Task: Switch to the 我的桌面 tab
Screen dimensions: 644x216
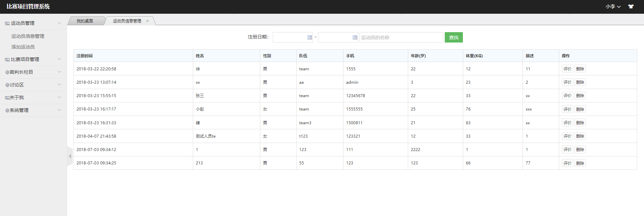Action: pyautogui.click(x=85, y=21)
